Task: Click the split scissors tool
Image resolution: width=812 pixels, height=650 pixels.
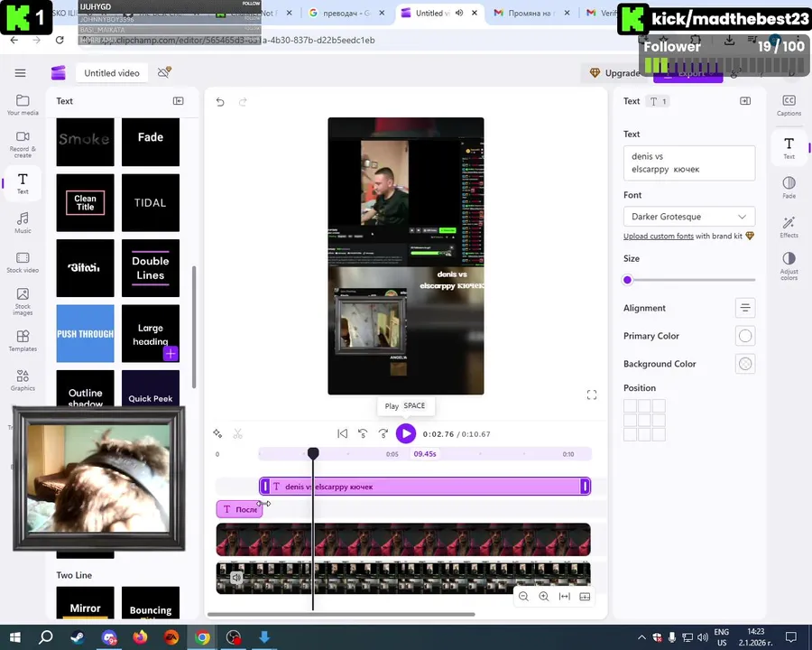Action: pos(237,434)
